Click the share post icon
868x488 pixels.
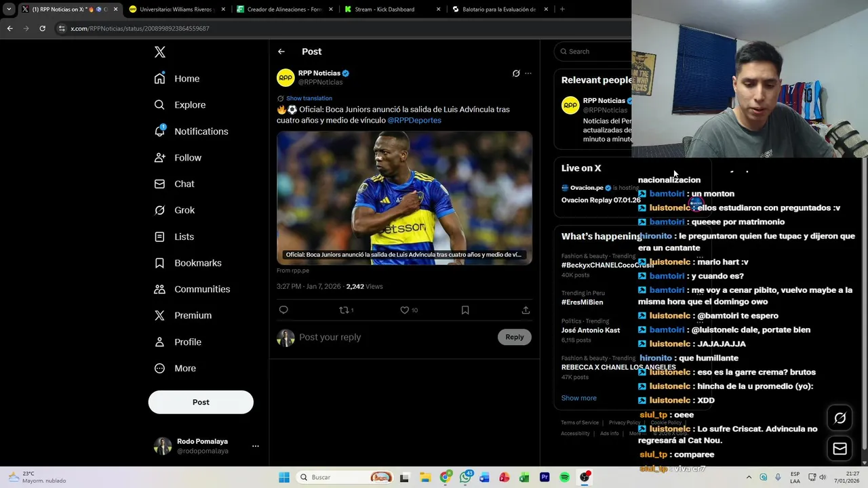coord(526,310)
